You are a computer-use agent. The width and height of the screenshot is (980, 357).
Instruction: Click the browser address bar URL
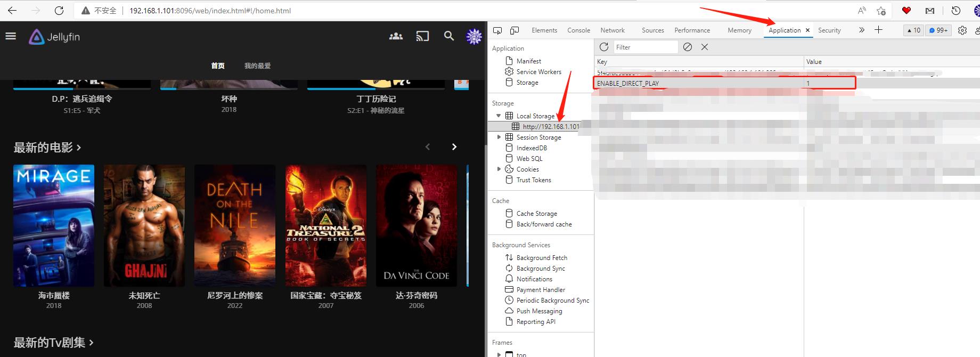click(x=210, y=11)
